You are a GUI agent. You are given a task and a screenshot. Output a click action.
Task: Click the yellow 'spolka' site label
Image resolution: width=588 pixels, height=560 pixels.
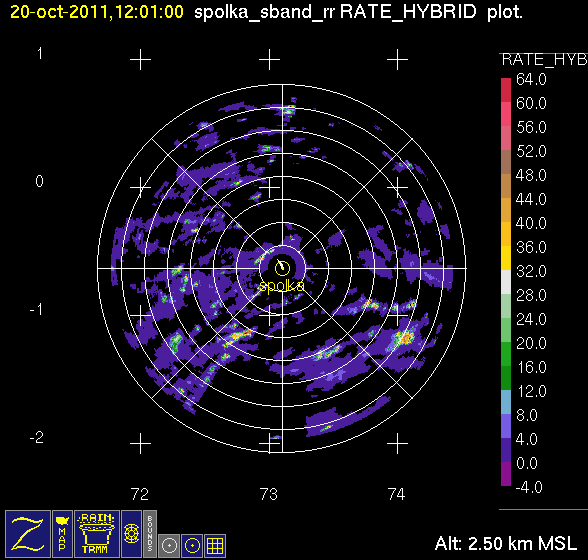282,286
